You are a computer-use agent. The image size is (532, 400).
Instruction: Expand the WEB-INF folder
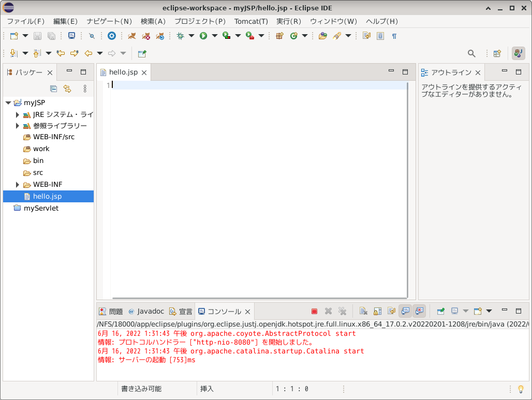point(17,185)
